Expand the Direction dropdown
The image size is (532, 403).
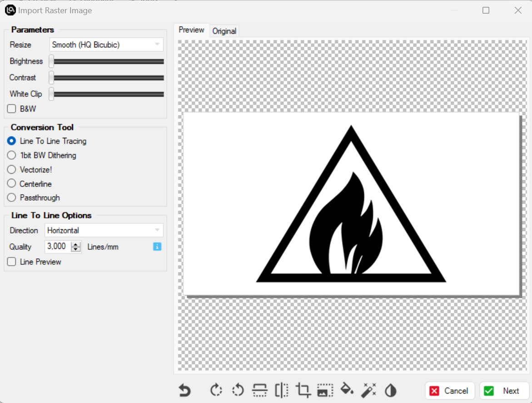[104, 230]
